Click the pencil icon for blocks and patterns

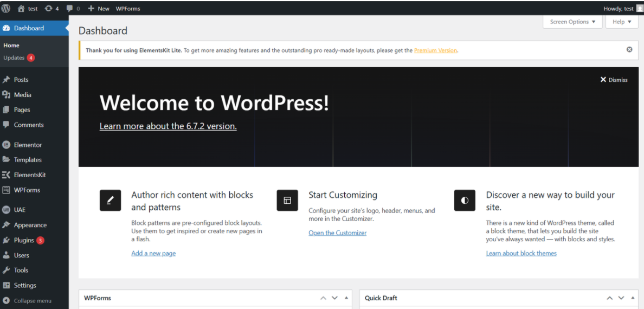point(110,201)
